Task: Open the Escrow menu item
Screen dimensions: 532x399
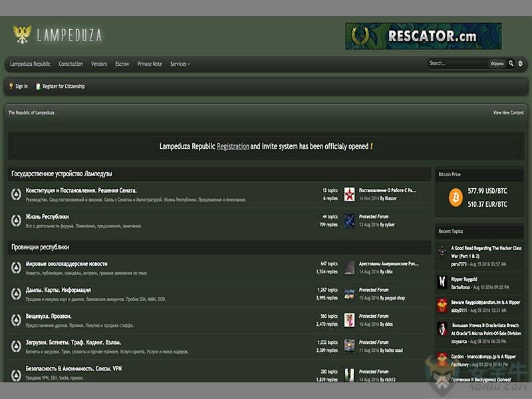Action: click(122, 64)
